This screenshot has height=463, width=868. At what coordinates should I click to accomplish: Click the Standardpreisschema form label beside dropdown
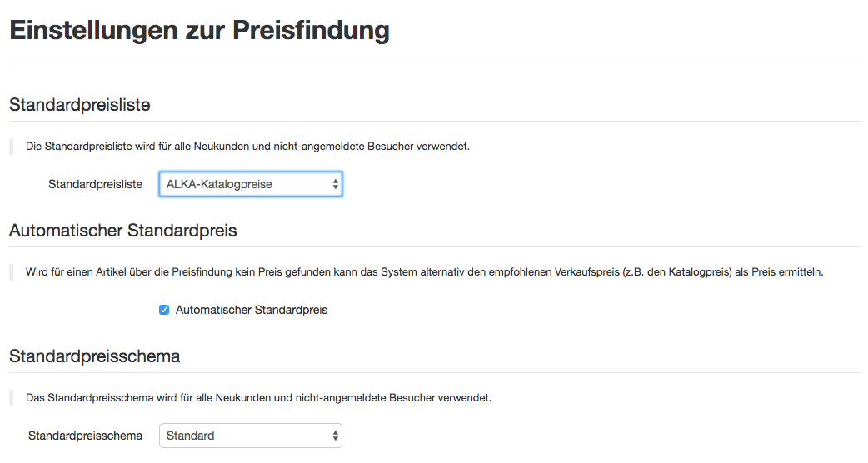(85, 436)
